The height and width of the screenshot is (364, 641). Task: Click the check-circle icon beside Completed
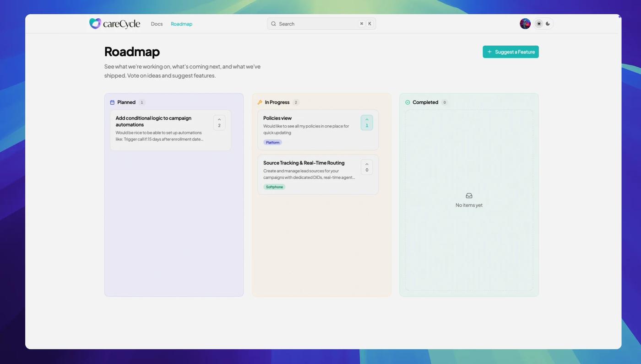[407, 102]
